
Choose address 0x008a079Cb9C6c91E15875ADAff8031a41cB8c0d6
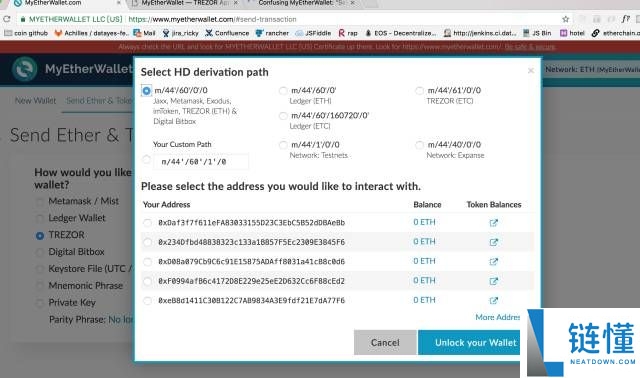[x=147, y=262]
